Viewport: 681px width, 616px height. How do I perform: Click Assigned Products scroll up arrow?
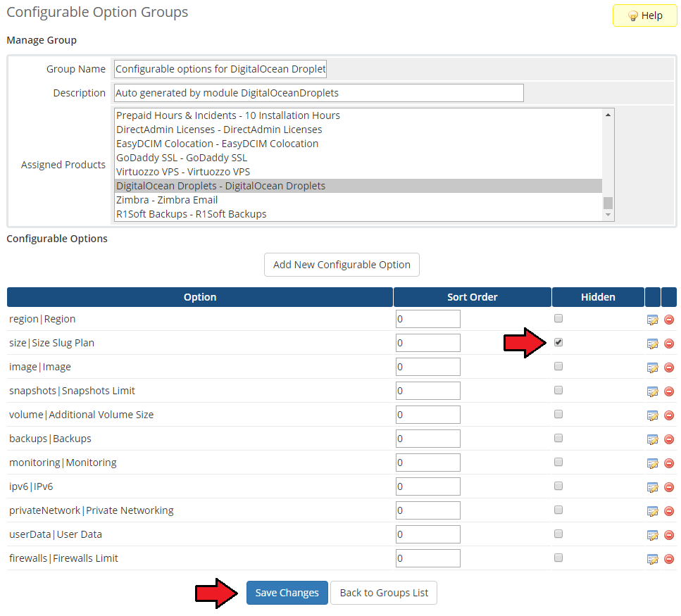(608, 115)
